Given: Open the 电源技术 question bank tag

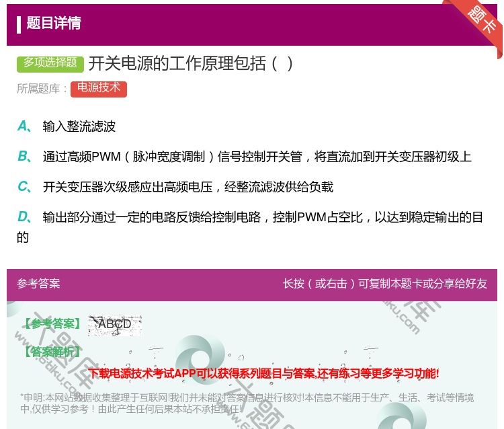Looking at the screenshot, I should tap(99, 89).
